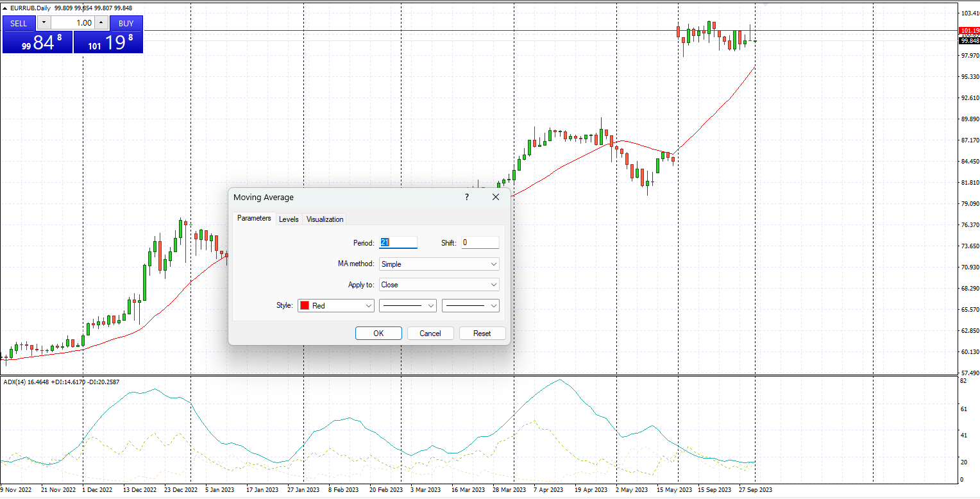Click the Period input field
Screen dimensions: 980x499
tap(398, 242)
